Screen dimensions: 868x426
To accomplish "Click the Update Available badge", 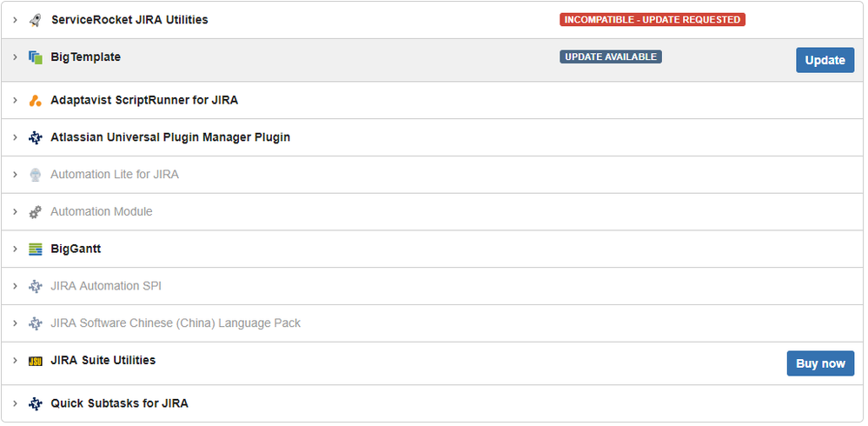I will tap(611, 57).
